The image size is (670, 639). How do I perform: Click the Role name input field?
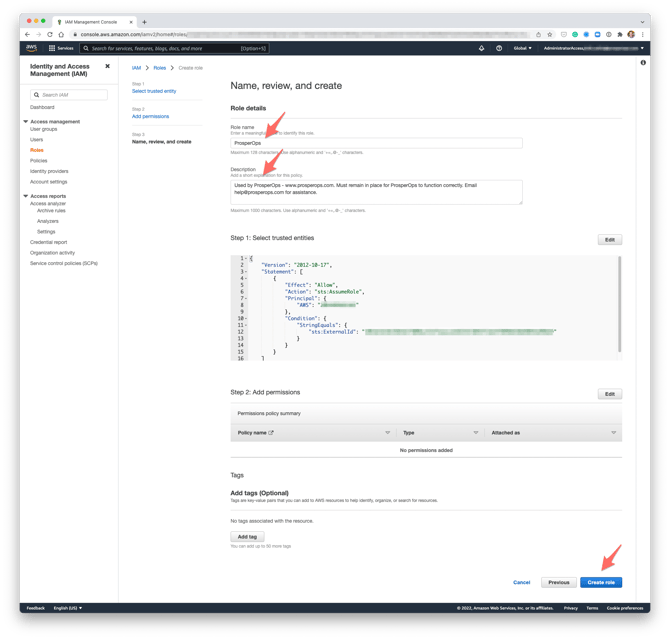pos(376,143)
